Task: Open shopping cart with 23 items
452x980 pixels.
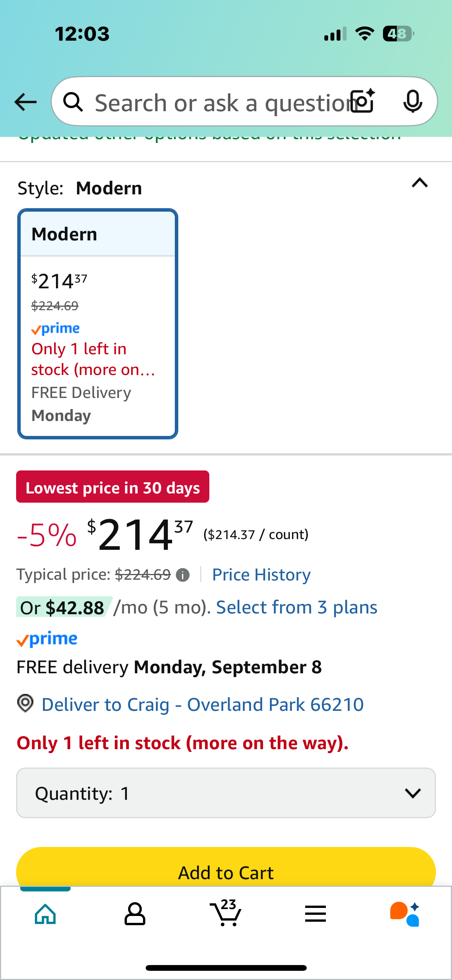Action: (x=226, y=913)
